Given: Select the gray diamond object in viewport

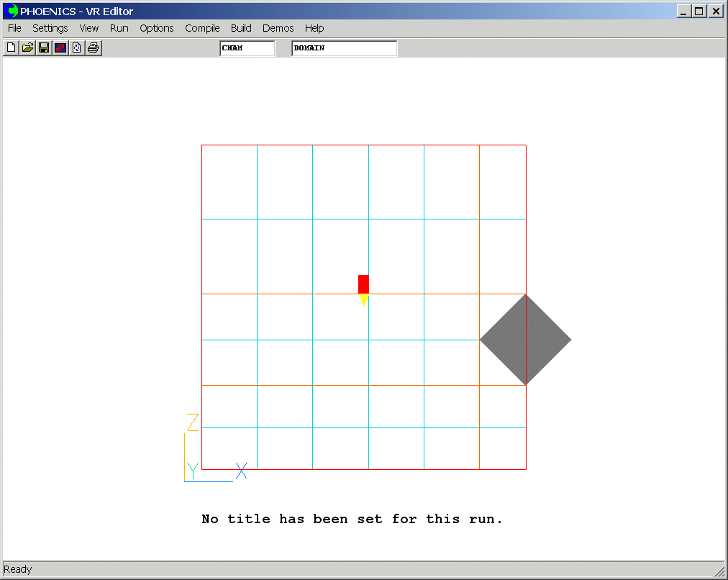Looking at the screenshot, I should (x=526, y=340).
